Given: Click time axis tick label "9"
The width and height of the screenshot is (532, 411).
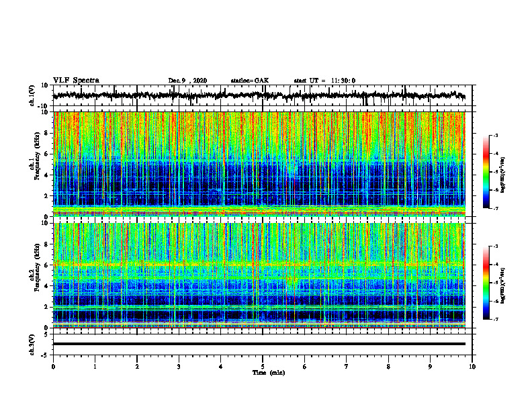Looking at the screenshot, I should pyautogui.click(x=430, y=367).
